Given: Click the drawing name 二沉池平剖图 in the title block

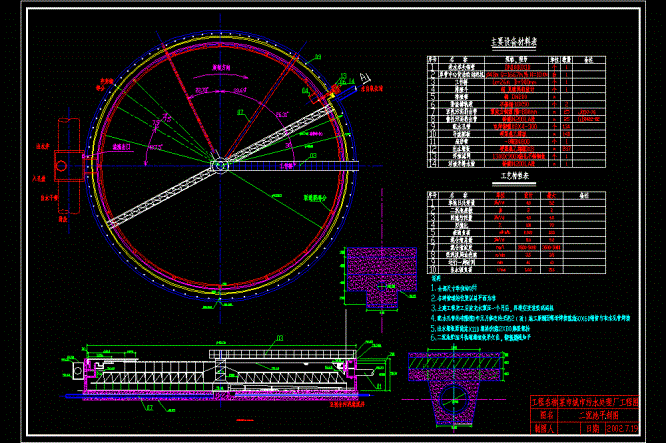Looking at the screenshot, I should (598, 415).
